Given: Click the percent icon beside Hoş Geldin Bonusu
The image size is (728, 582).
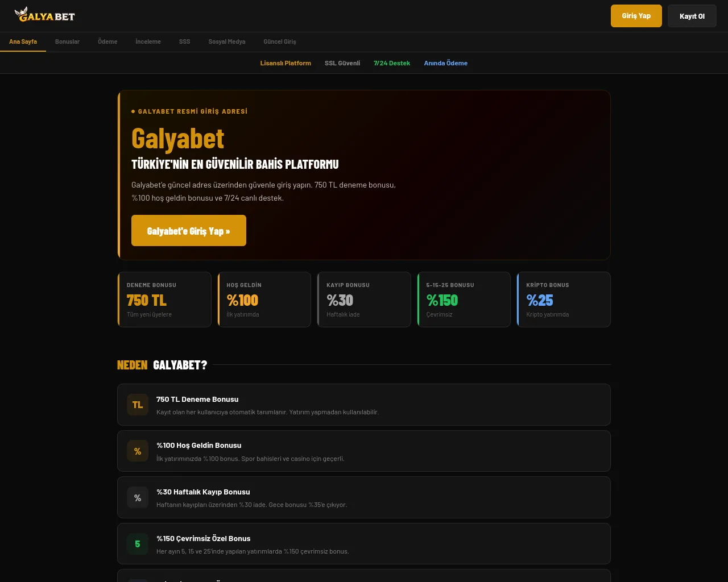Looking at the screenshot, I should coord(138,451).
